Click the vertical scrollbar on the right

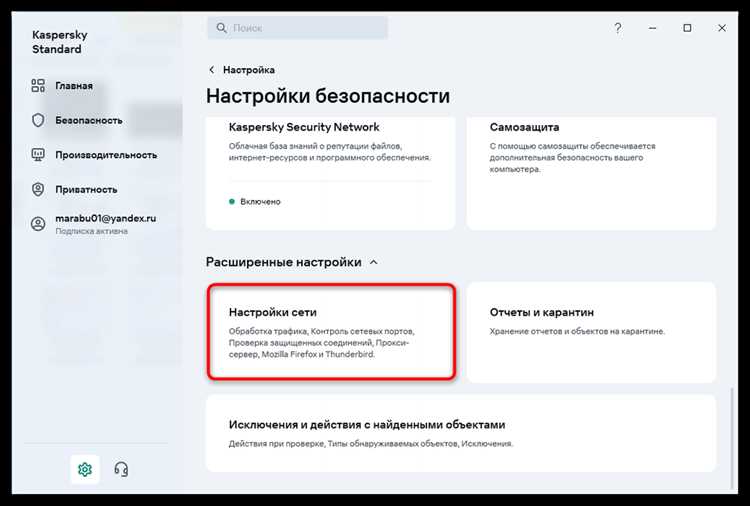tap(731, 436)
